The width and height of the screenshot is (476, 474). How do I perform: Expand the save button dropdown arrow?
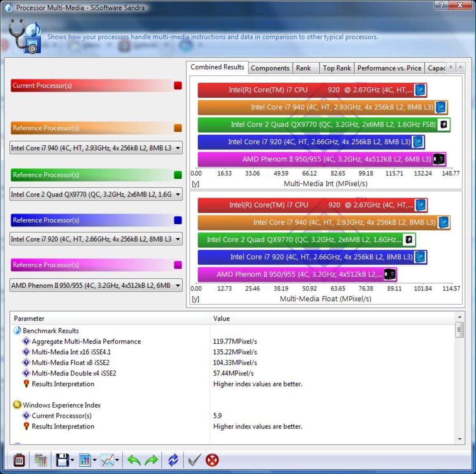coord(72,460)
